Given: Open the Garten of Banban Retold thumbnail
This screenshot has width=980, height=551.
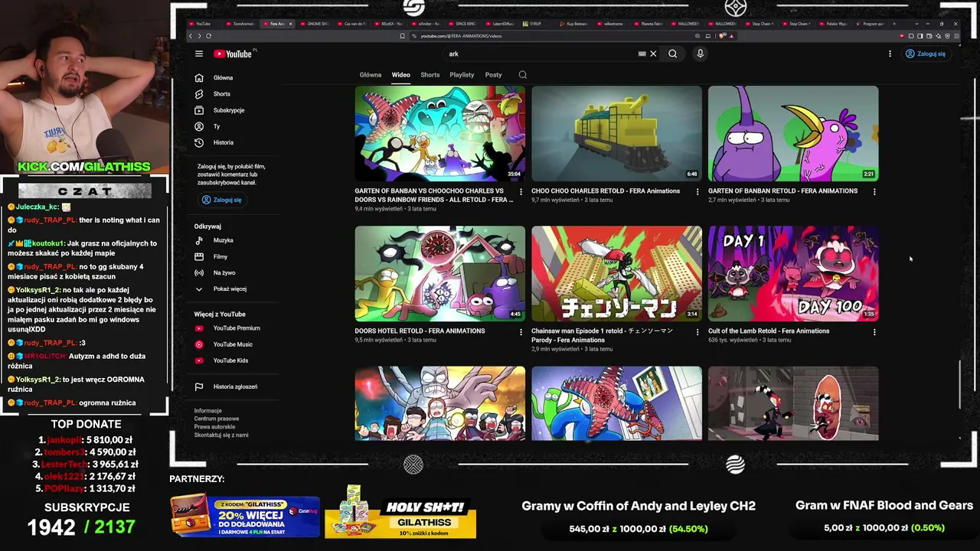Looking at the screenshot, I should point(793,133).
